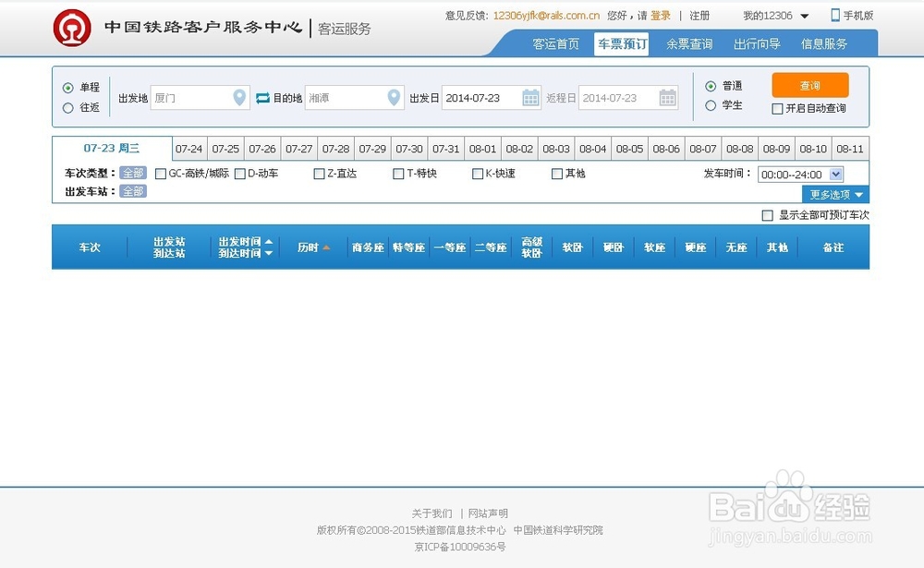Image resolution: width=924 pixels, height=568 pixels.
Task: Select 车票预订 navigation tab
Action: (622, 44)
